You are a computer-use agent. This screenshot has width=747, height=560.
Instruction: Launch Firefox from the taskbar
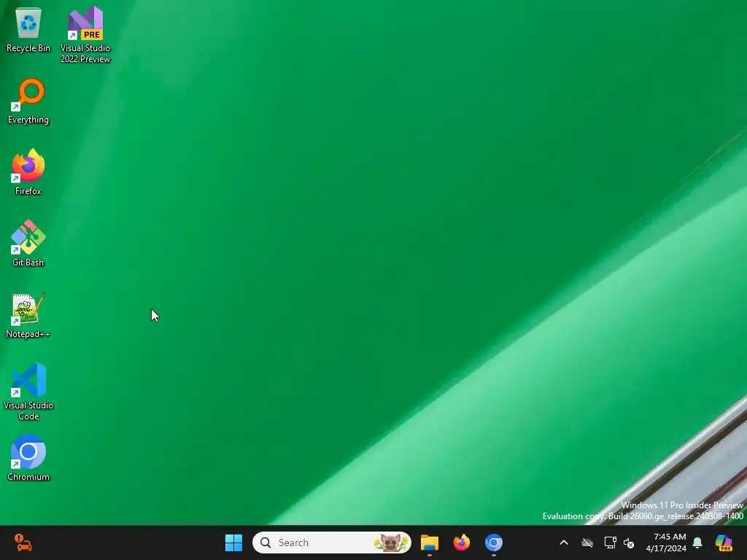[461, 542]
